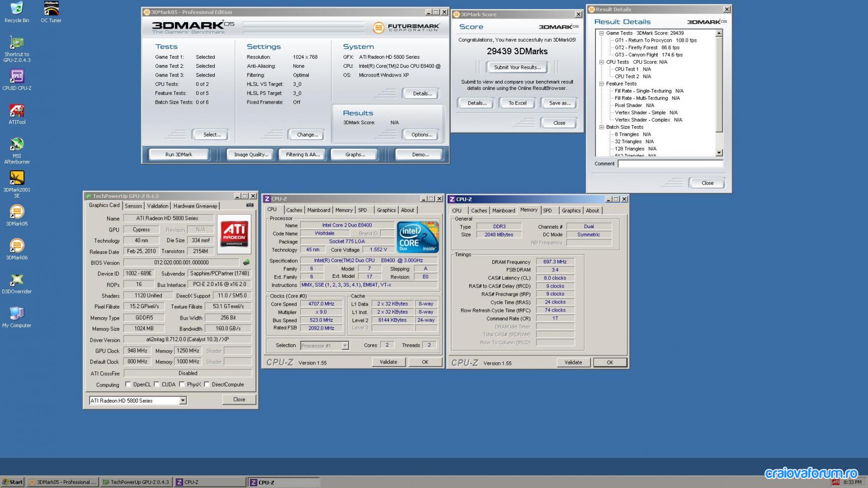Click the Image Quality... button
868x488 pixels.
251,154
